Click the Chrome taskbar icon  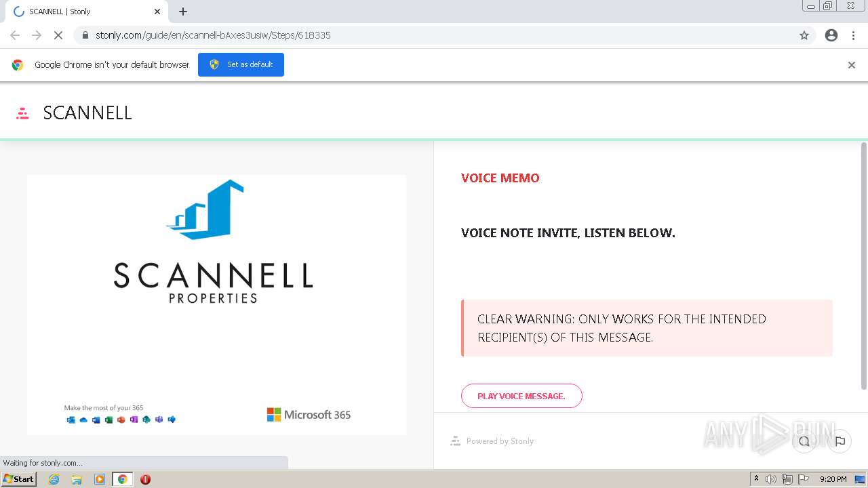(x=122, y=479)
